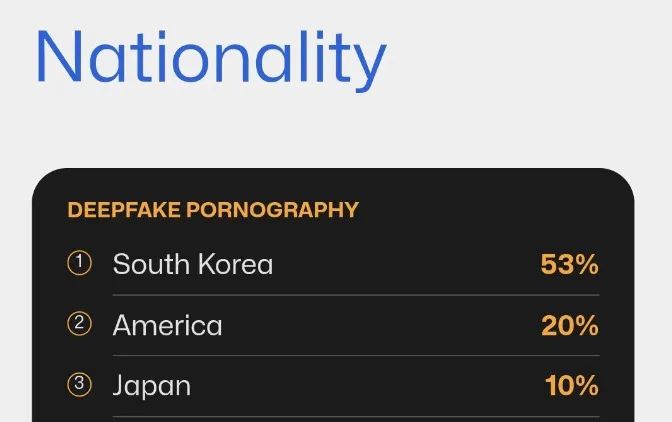The height and width of the screenshot is (422, 672).
Task: Select the America country label
Action: (167, 325)
